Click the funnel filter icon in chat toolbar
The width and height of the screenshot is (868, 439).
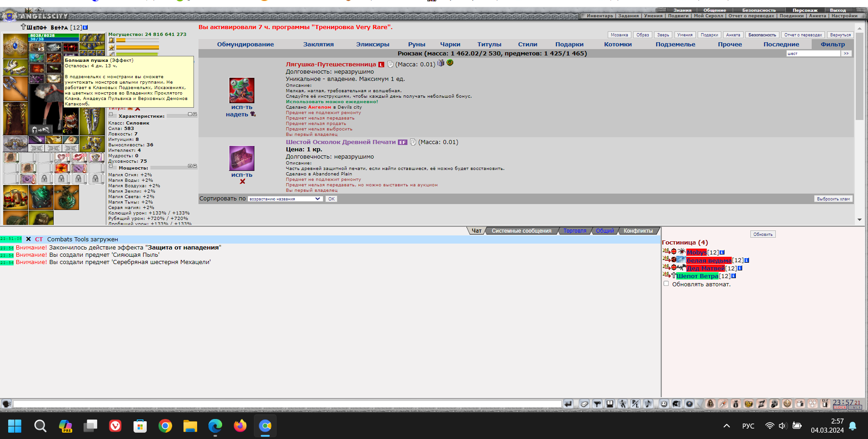coord(597,404)
